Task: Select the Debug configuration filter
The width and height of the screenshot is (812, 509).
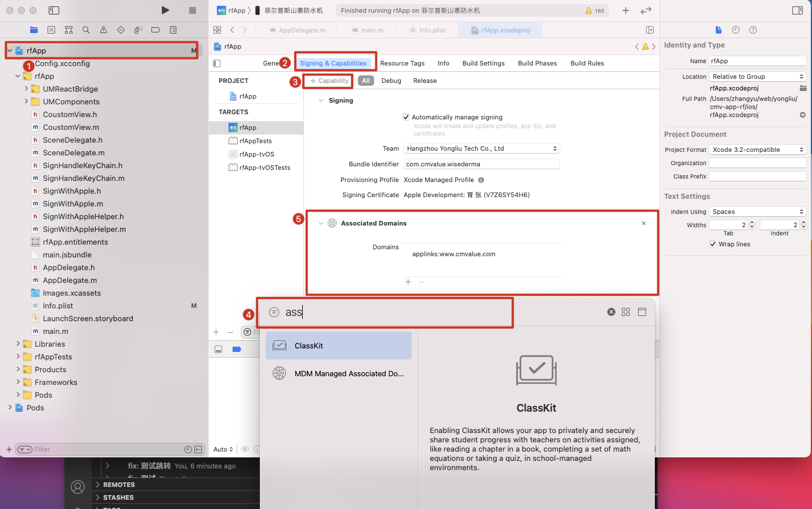Action: [391, 81]
